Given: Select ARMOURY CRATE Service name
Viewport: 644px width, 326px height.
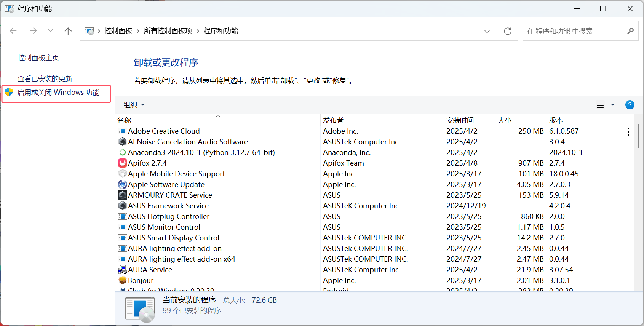Looking at the screenshot, I should click(x=170, y=195).
